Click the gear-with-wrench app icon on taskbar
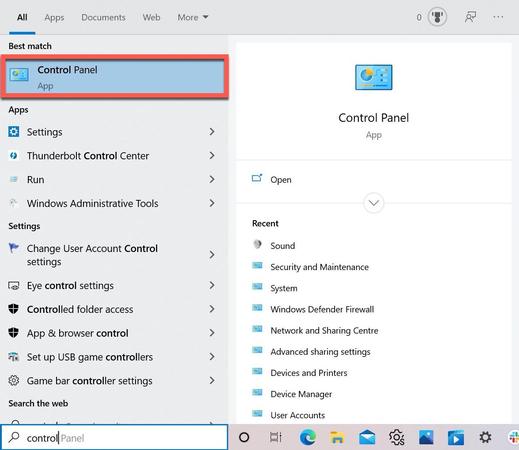The height and width of the screenshot is (450, 519). click(396, 437)
